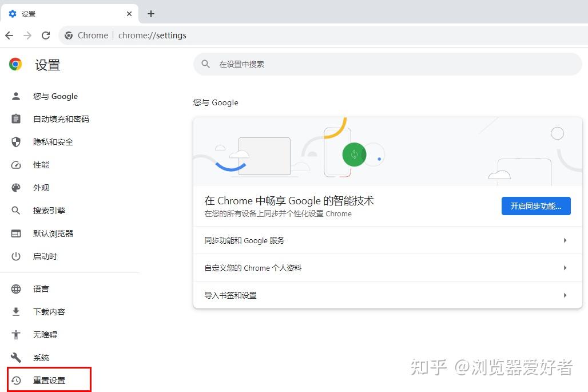The height and width of the screenshot is (392, 588).
Task: Click the chrome://settings address text
Action: [152, 35]
